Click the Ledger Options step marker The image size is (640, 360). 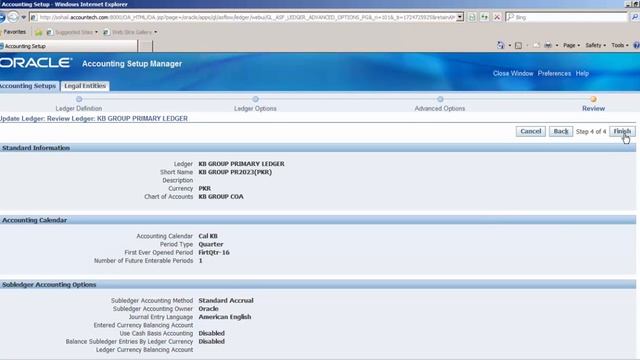(255, 99)
